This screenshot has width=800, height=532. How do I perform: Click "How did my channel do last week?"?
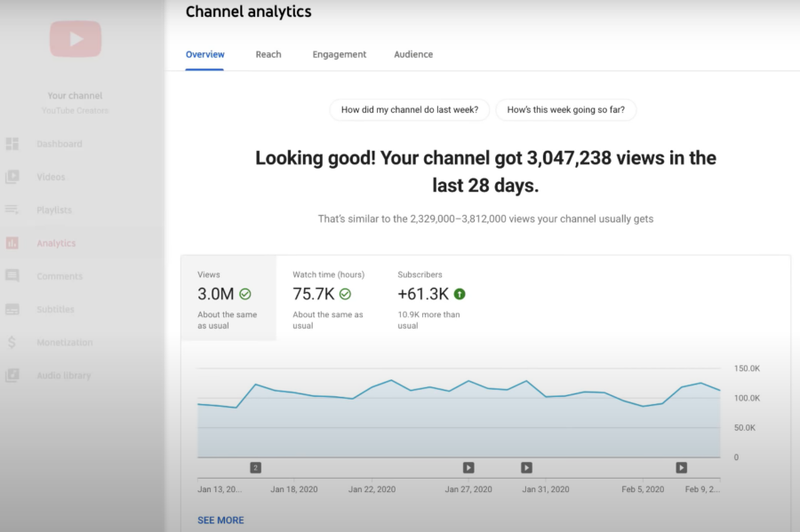tap(410, 110)
